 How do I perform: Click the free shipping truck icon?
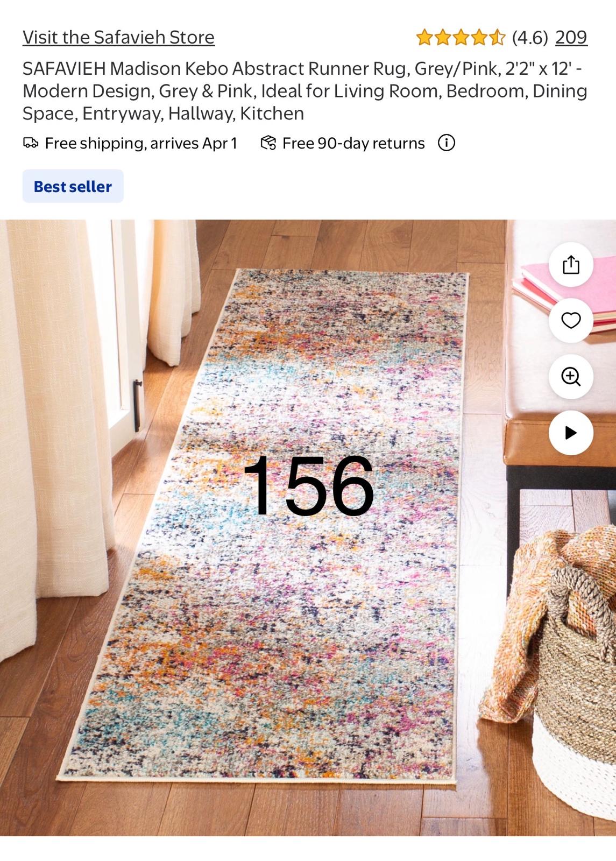click(31, 143)
